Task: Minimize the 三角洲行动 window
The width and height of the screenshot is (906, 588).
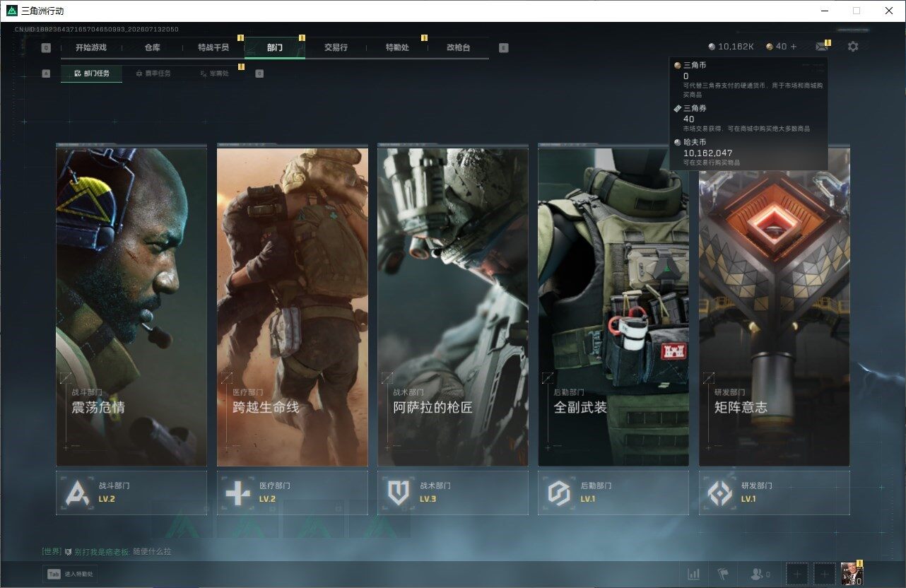Action: click(x=825, y=11)
